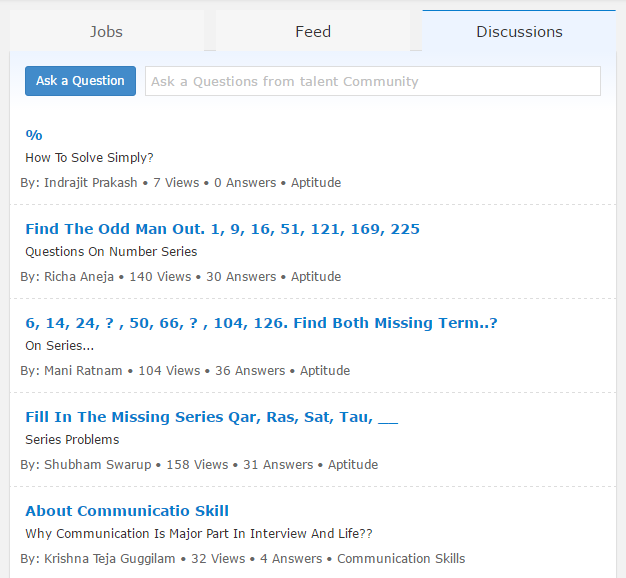The image size is (626, 578).
Task: Click Questions On Number Series description
Action: pyautogui.click(x=111, y=252)
